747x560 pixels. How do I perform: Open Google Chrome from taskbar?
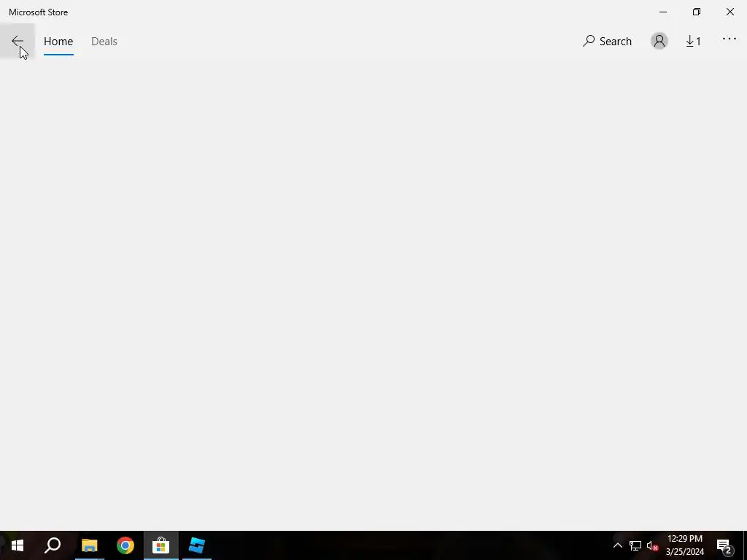click(125, 545)
